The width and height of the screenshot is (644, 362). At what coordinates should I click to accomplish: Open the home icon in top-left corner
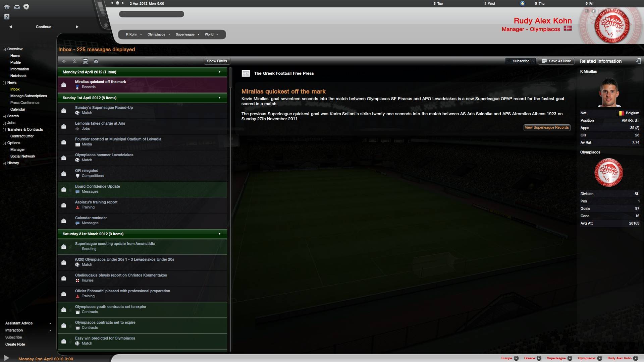click(7, 7)
